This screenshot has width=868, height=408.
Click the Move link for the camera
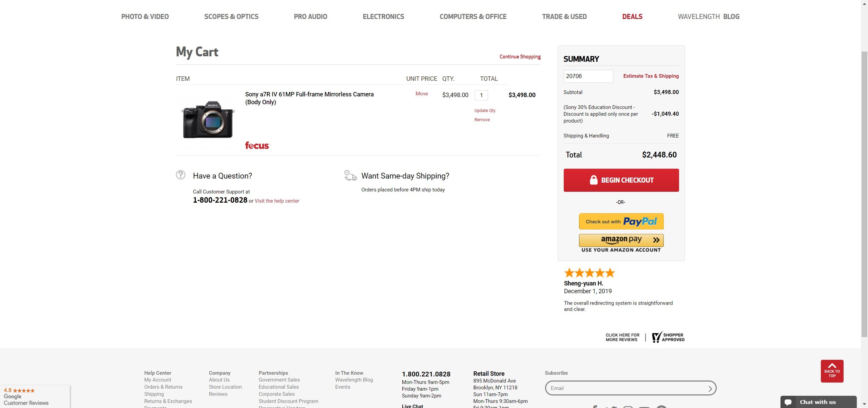coord(422,94)
